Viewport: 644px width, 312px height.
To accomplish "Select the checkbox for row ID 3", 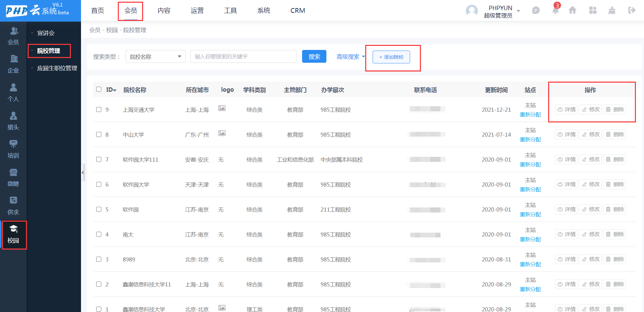I will tap(99, 259).
